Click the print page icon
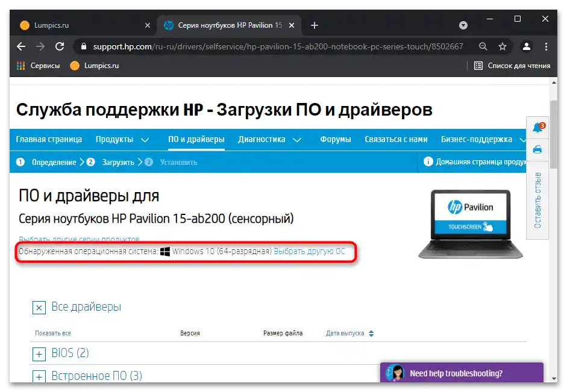The height and width of the screenshot is (392, 567). pyautogui.click(x=537, y=149)
